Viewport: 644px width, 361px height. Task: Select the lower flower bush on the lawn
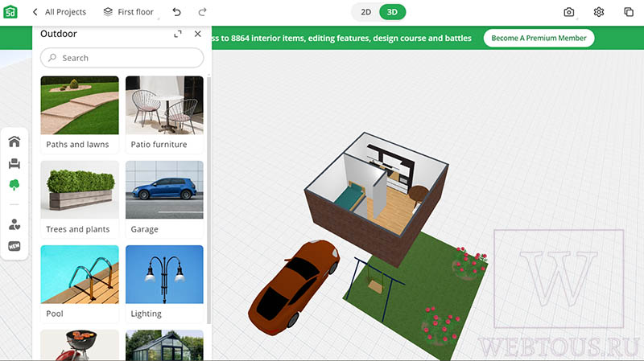[x=440, y=325]
